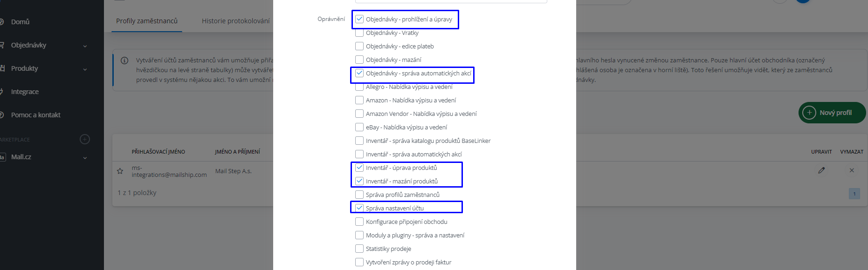Viewport: 868px width, 270px height.
Task: Tick the Statistiky prodeje checkbox
Action: (x=359, y=249)
